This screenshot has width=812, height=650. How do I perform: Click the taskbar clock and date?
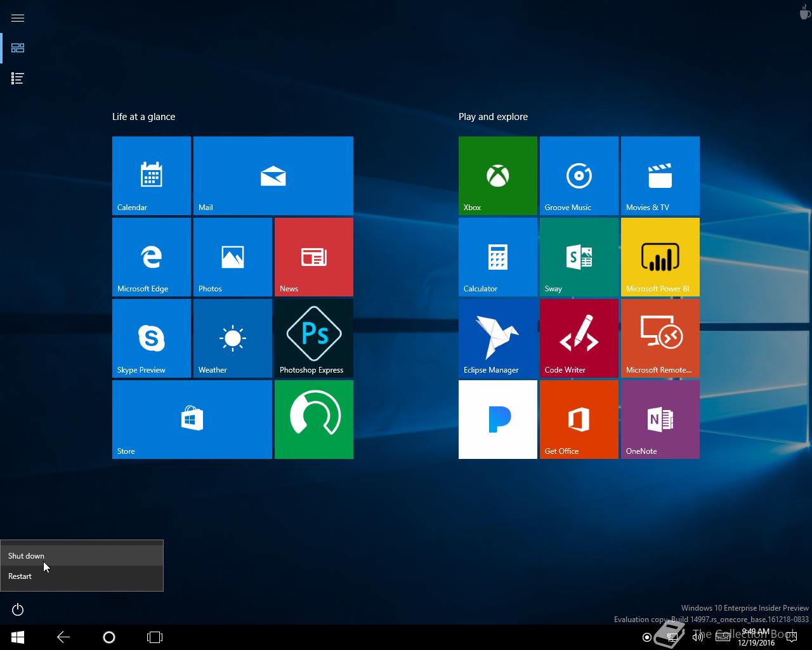(x=756, y=637)
